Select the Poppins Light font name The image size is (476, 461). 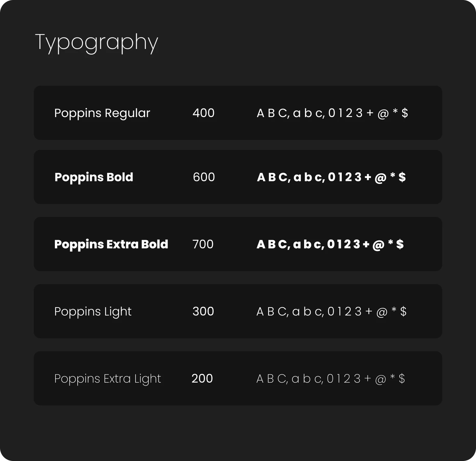click(93, 312)
